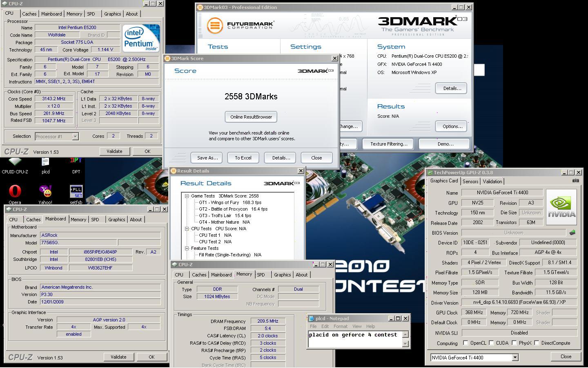Click Close in the 3DMark Score dialog
The height and width of the screenshot is (368, 588).
tap(316, 158)
